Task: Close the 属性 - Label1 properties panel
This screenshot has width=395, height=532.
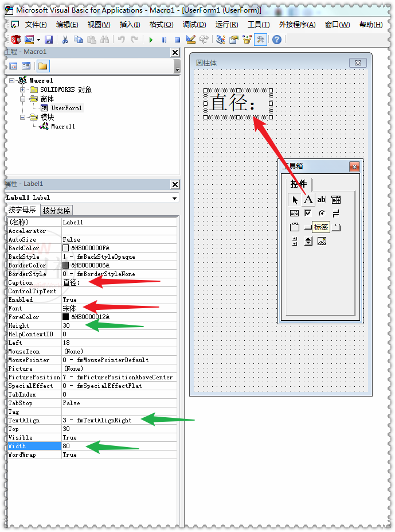Action: (175, 185)
